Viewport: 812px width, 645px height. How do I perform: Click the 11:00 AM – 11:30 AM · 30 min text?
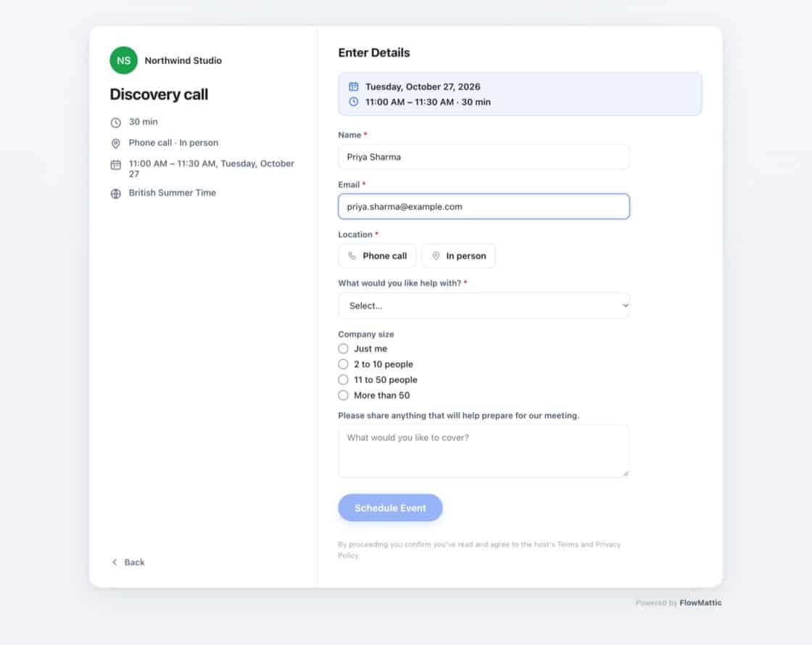pos(428,102)
